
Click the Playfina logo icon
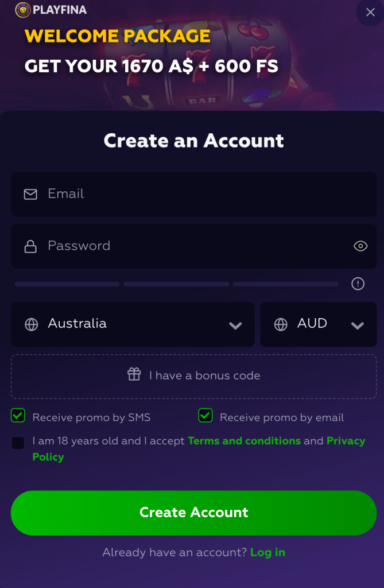click(22, 10)
